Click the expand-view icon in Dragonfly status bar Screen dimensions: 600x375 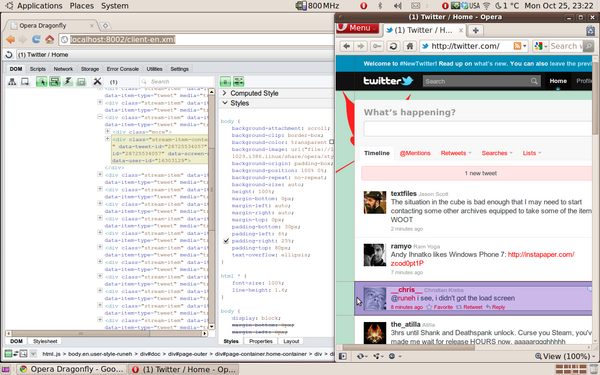tap(24, 354)
